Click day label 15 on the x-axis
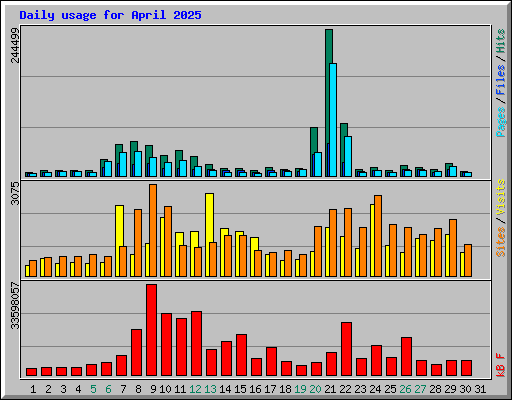The width and height of the screenshot is (512, 400). [x=240, y=389]
